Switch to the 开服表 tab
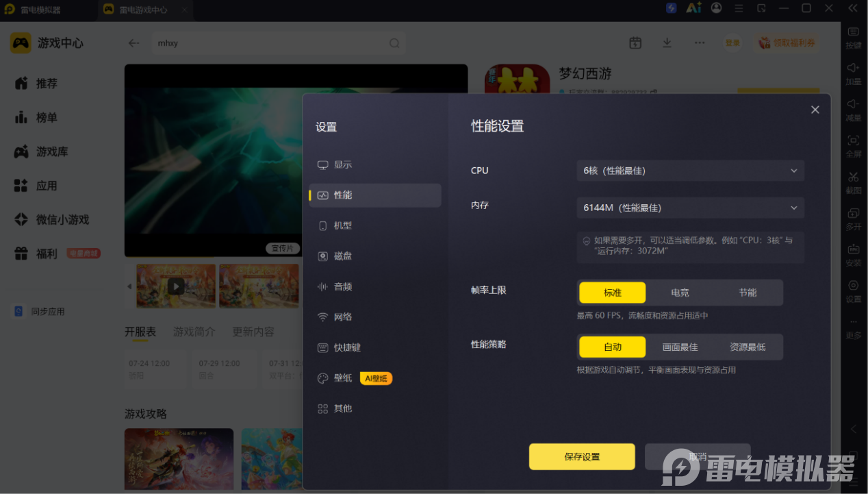 140,332
